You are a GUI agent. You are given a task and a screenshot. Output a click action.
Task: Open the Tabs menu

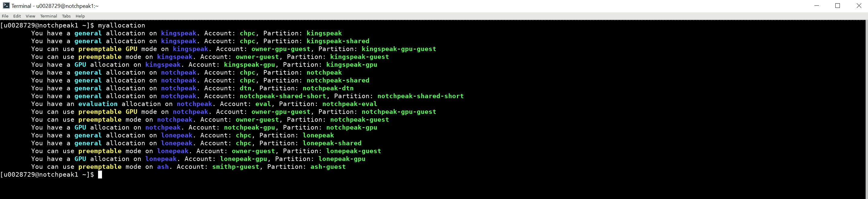click(x=66, y=16)
